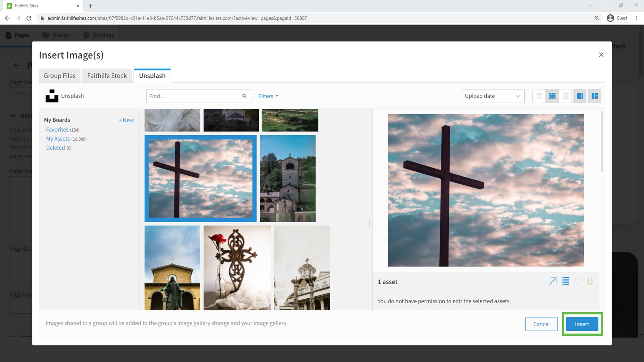
Task: Open the Design tab behind dialog
Action: (56, 35)
